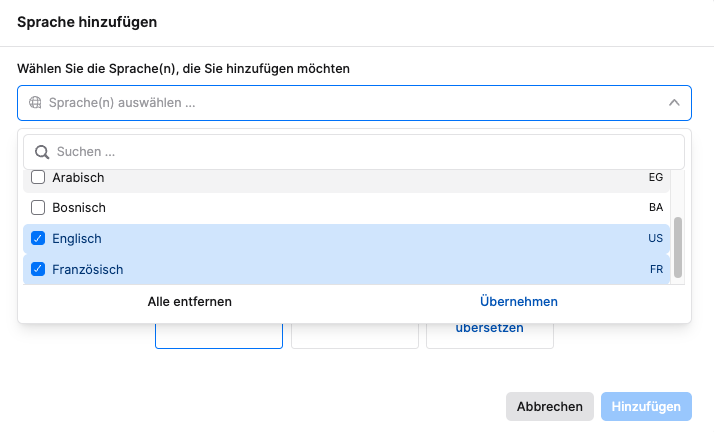Click the BA country code
The height and width of the screenshot is (432, 714).
[x=656, y=208]
